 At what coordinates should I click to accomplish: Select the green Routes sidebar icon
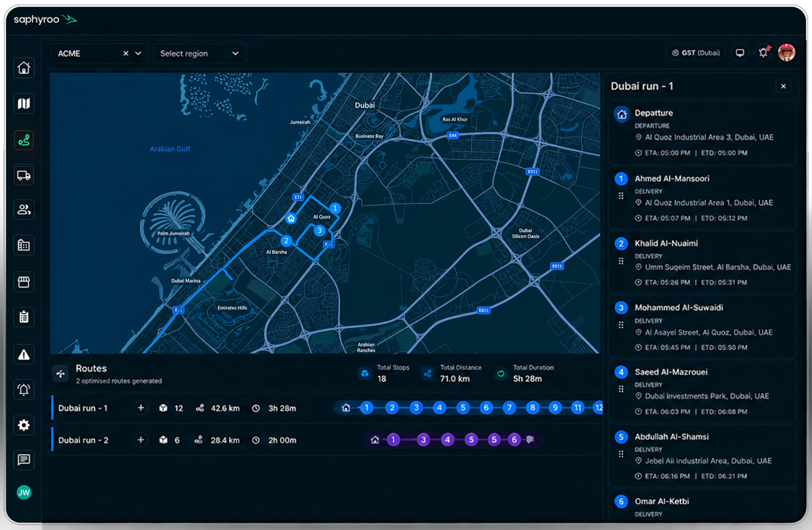pos(23,140)
